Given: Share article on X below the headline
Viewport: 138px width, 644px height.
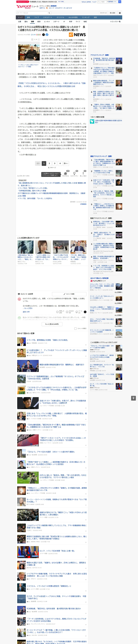Looking at the screenshot, I should [43, 35].
